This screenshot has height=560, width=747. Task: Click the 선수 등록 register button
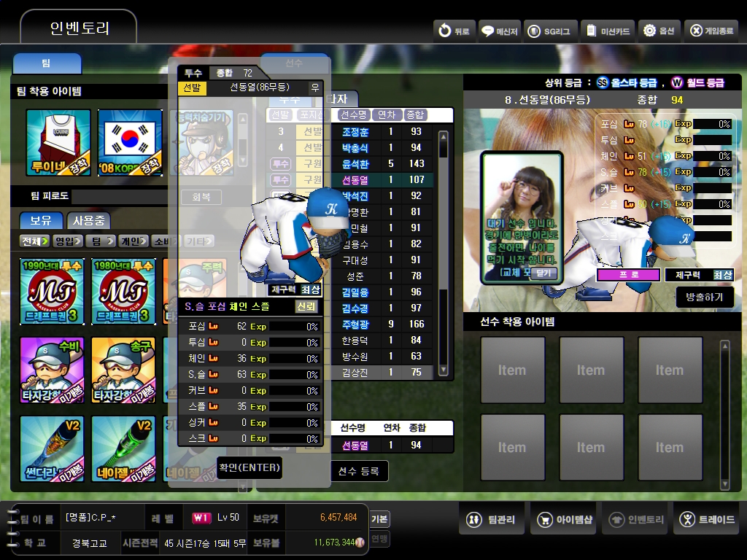pos(359,471)
